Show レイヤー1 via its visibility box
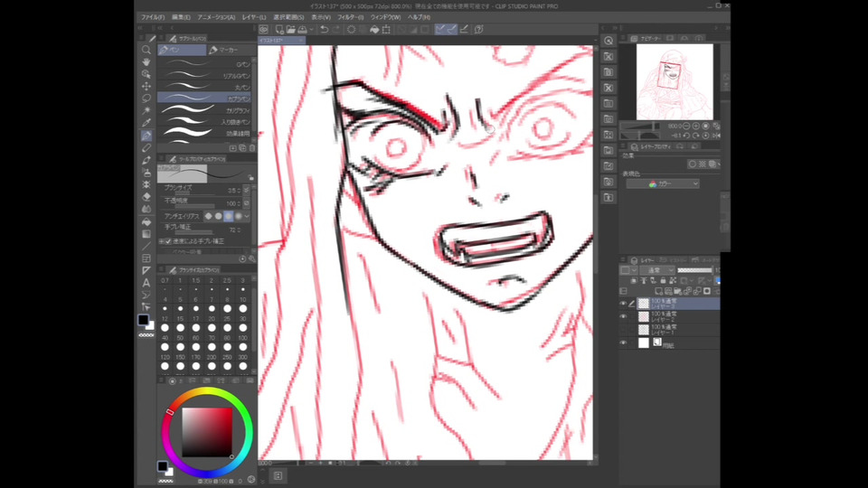 (x=623, y=329)
